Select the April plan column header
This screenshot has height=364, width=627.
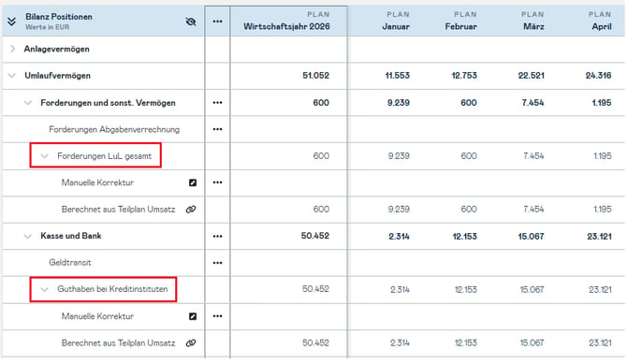600,22
